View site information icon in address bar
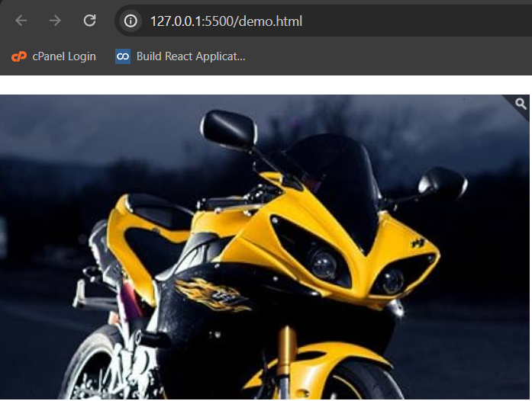This screenshot has width=532, height=401. [131, 21]
